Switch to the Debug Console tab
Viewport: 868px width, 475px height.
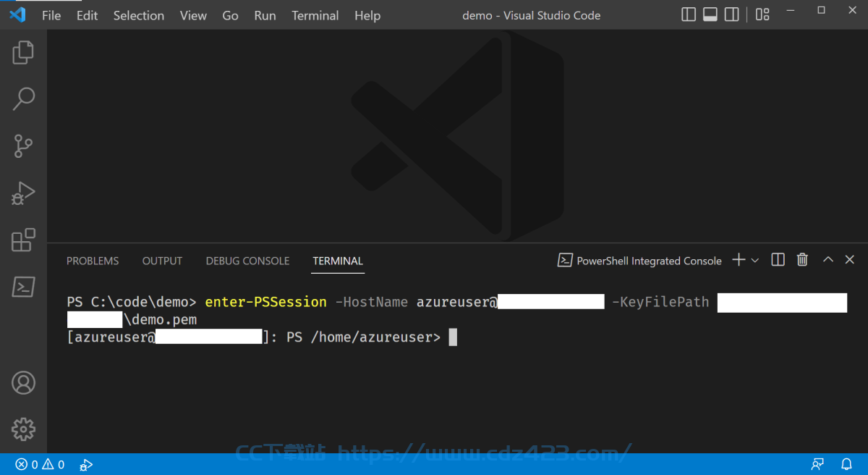click(x=247, y=261)
